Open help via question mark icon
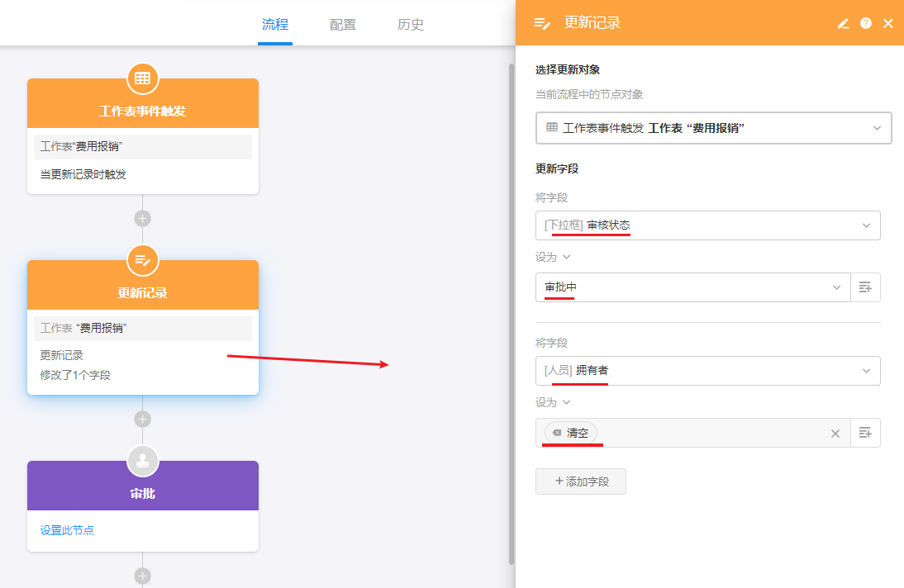Image resolution: width=904 pixels, height=588 pixels. click(x=865, y=23)
